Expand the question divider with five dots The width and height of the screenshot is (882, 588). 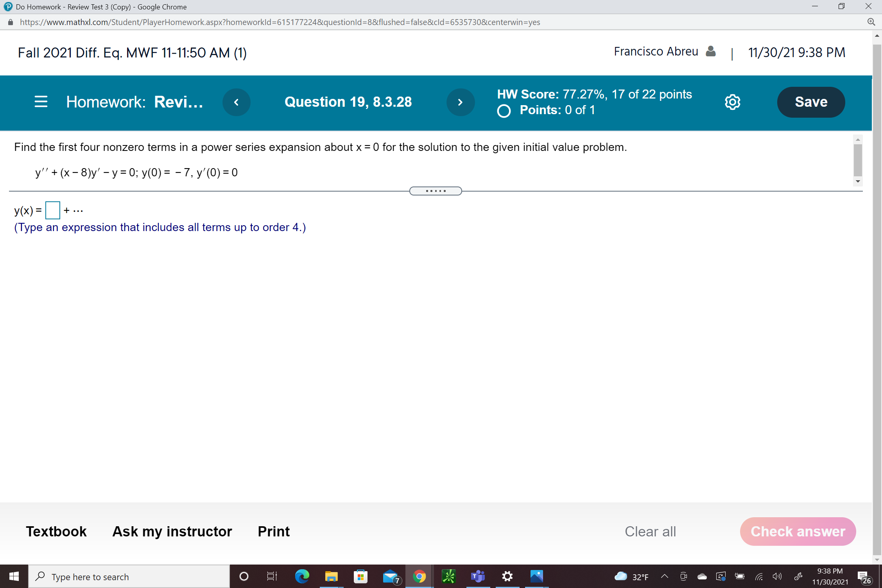coord(436,191)
